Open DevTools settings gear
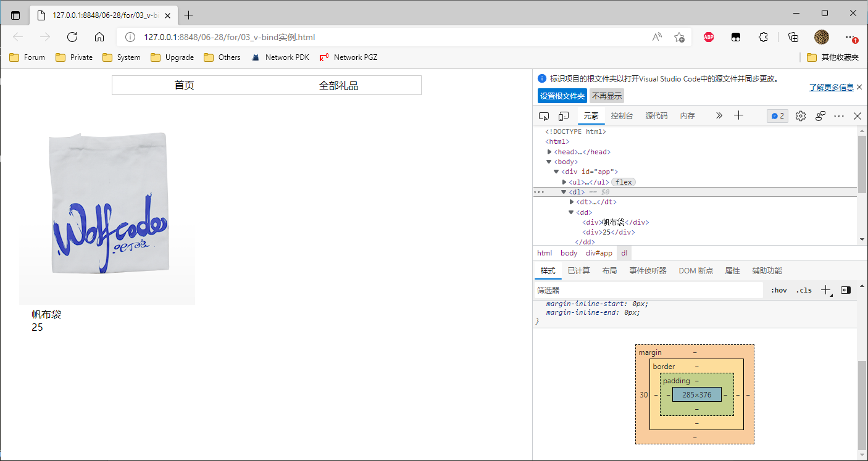 (801, 116)
